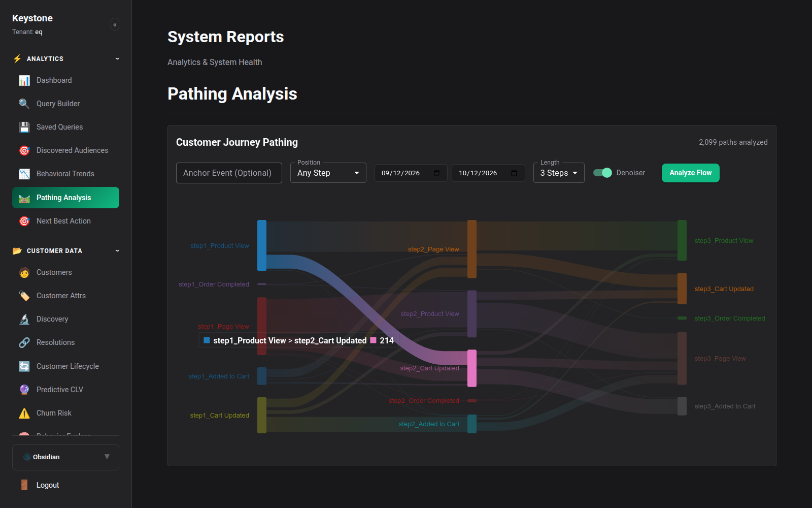This screenshot has width=812, height=508.
Task: Click the step3_Page View node
Action: click(682, 358)
